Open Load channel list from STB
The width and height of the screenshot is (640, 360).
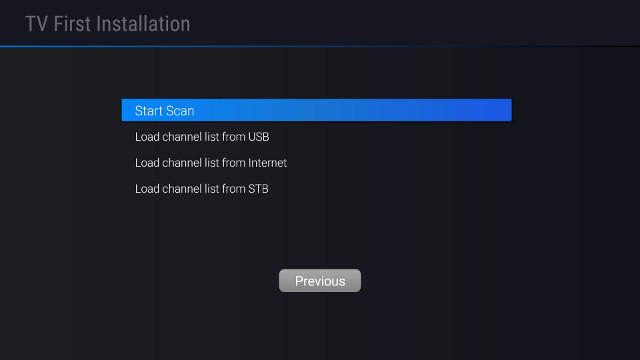[316, 189]
